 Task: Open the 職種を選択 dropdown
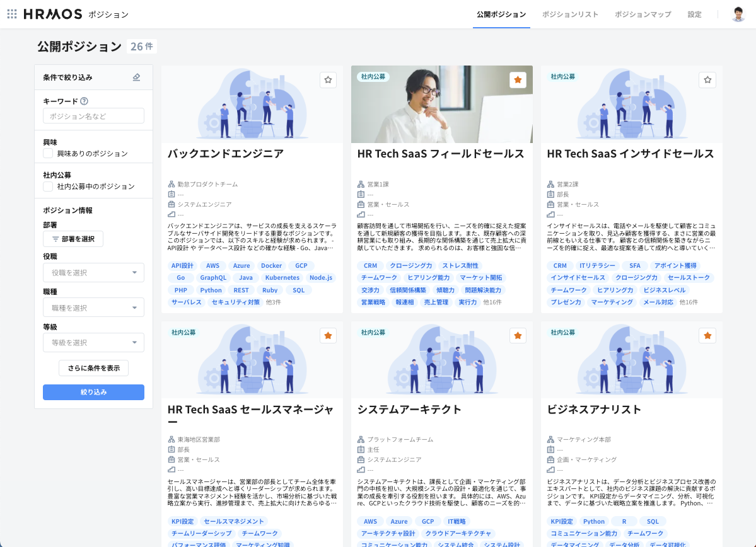(x=93, y=308)
